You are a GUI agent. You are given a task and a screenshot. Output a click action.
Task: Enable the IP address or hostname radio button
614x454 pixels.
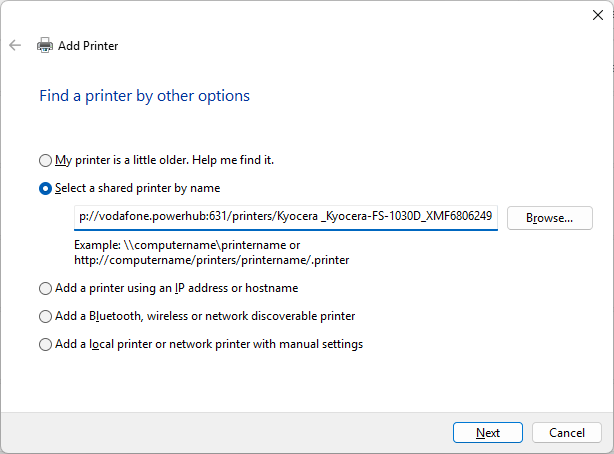[x=45, y=288]
